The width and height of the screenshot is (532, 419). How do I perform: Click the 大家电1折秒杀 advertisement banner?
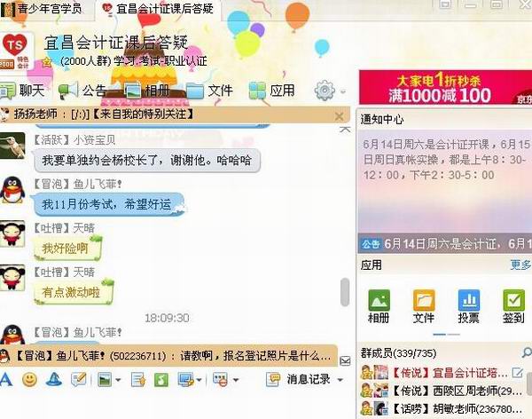445,87
